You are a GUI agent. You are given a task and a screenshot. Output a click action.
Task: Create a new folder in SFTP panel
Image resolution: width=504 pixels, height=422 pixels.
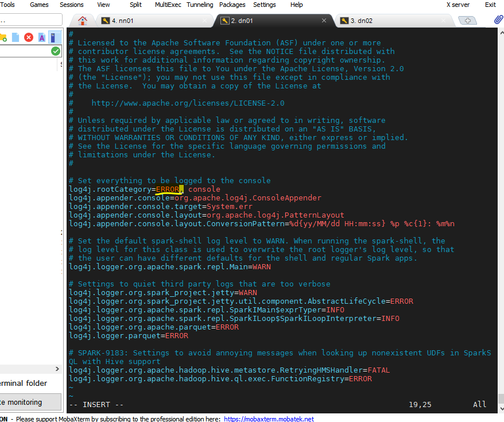point(3,37)
